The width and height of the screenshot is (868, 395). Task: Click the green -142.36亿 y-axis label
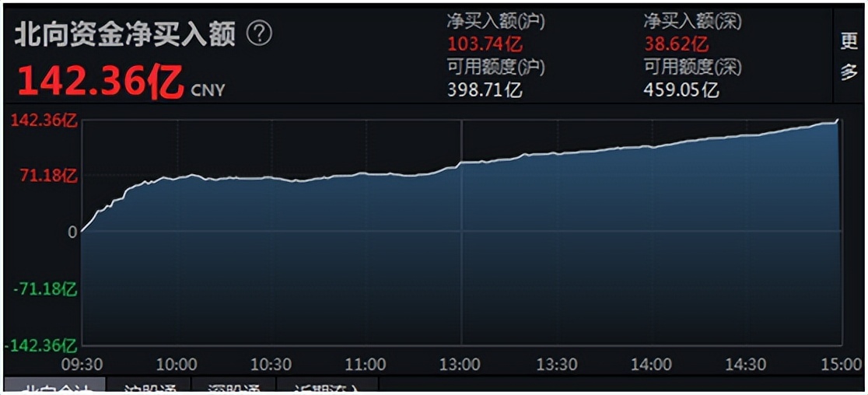(42, 345)
